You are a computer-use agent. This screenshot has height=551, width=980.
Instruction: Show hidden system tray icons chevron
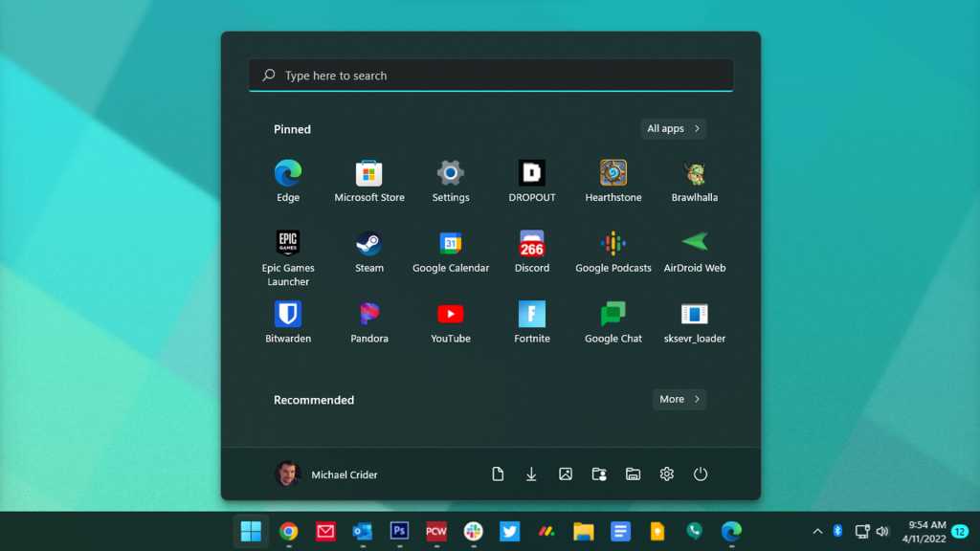click(x=817, y=532)
